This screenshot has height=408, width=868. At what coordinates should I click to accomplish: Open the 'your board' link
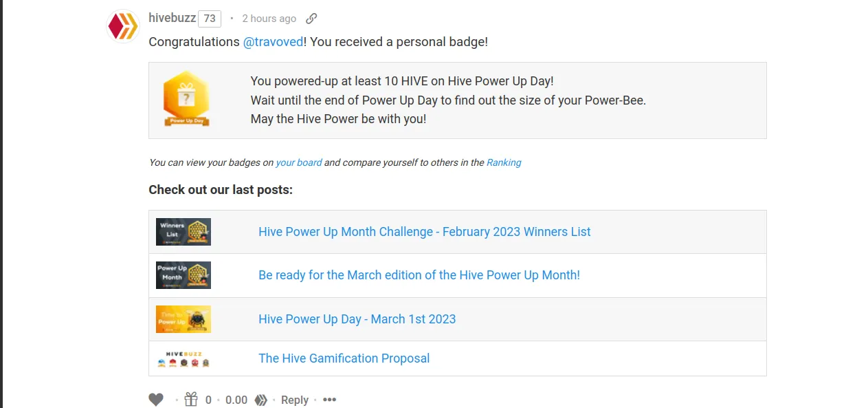299,162
